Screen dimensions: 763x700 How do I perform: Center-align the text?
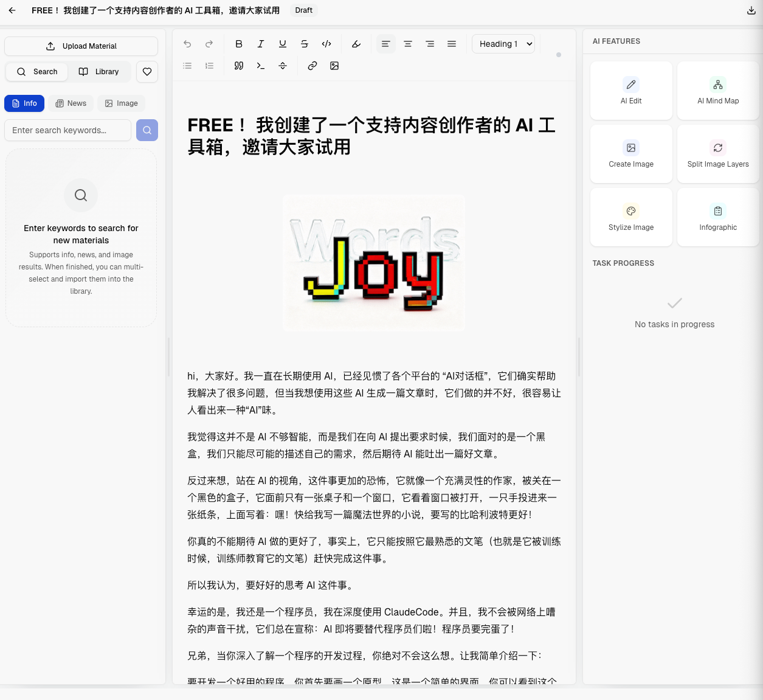pos(408,44)
